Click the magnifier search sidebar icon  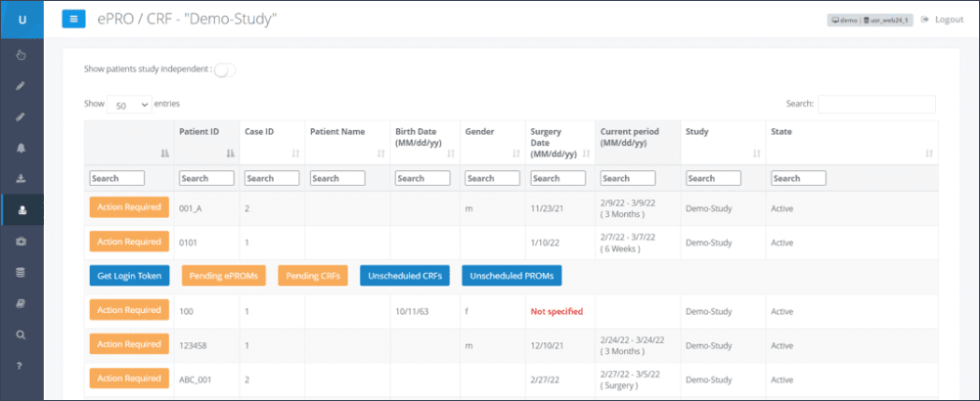[x=22, y=334]
